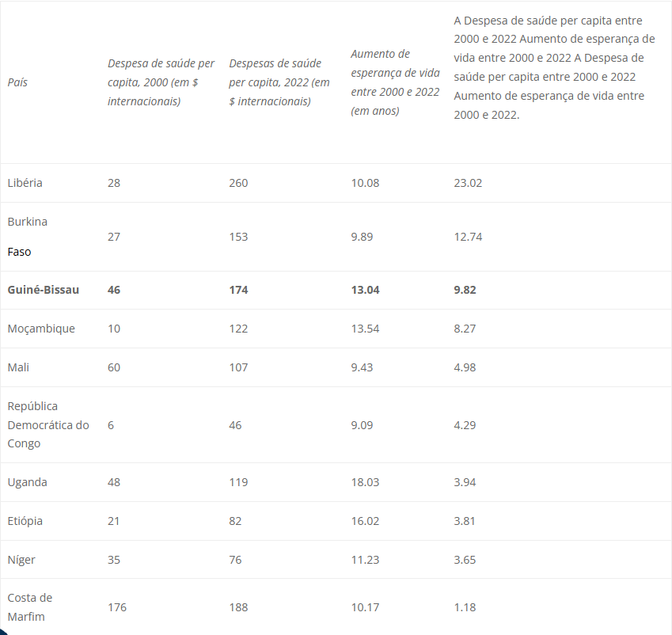The image size is (672, 635).
Task: Click Moçambique in the country column
Action: pos(41,329)
